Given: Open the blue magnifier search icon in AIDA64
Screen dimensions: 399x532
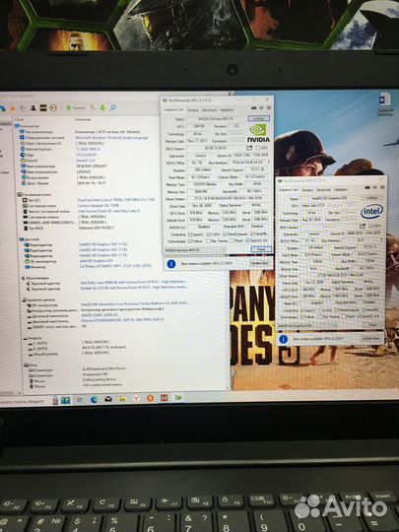Looking at the screenshot, I should (113, 107).
